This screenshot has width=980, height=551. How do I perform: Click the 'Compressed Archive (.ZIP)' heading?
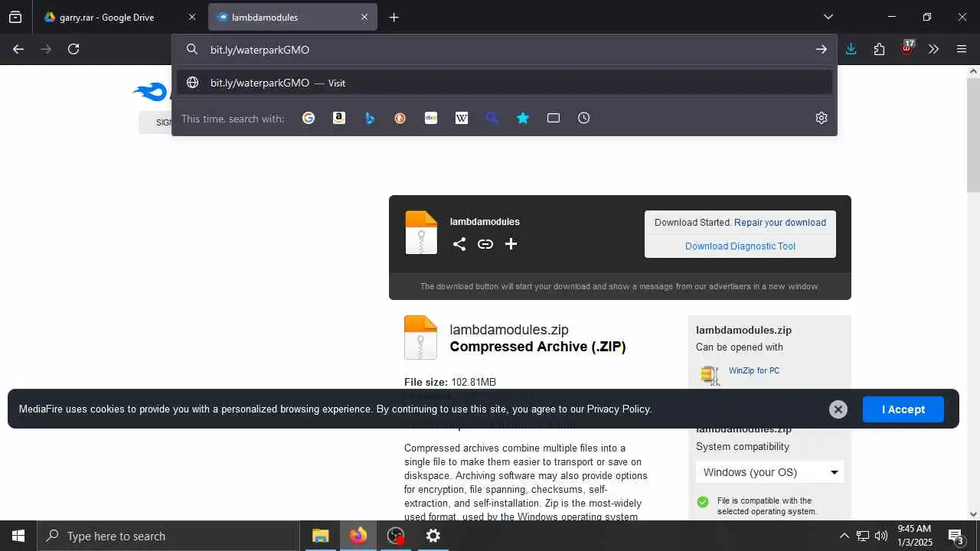[537, 347]
